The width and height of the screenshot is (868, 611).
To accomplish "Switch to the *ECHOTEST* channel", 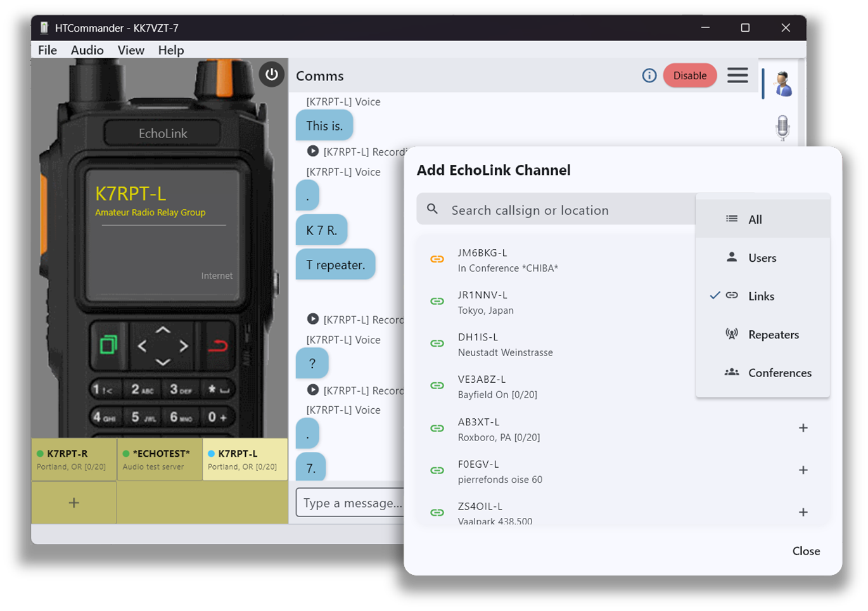I will click(x=160, y=460).
